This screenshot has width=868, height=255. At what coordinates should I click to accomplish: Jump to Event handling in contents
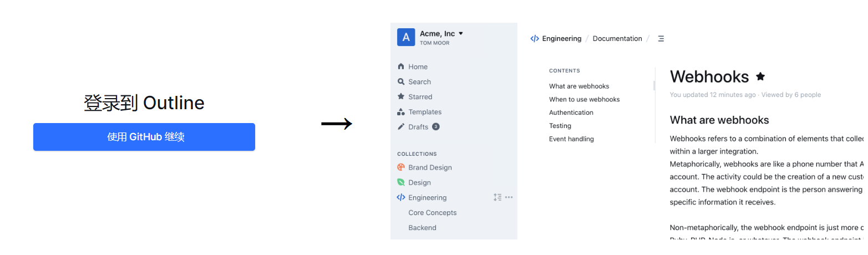(571, 139)
